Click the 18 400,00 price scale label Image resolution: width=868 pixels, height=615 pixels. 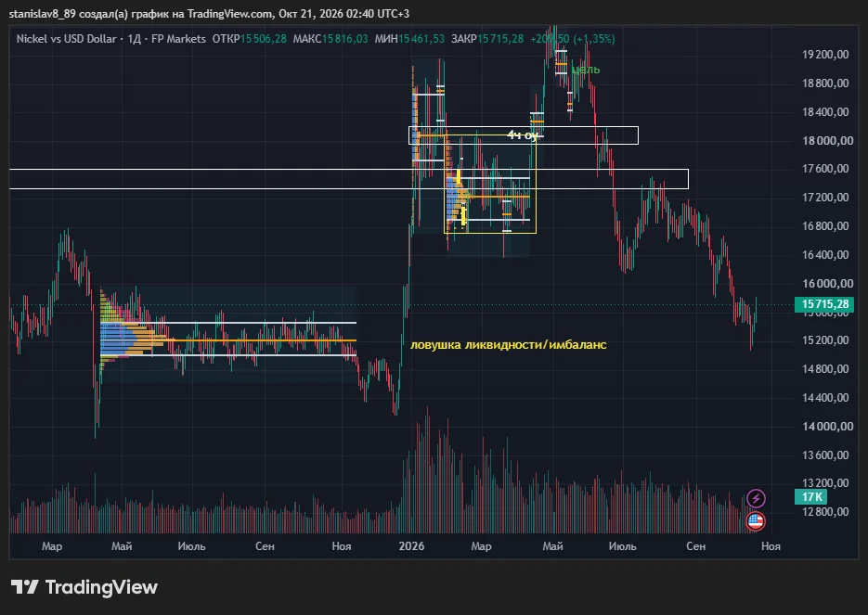(x=825, y=111)
